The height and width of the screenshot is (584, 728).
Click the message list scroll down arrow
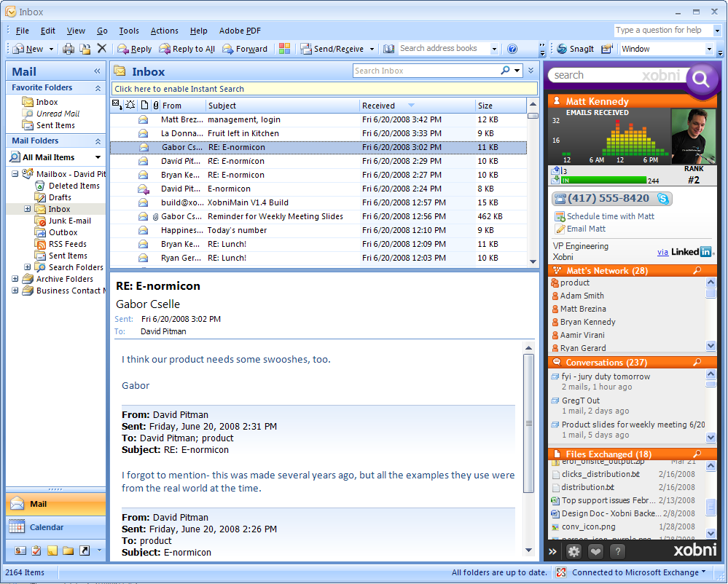533,261
